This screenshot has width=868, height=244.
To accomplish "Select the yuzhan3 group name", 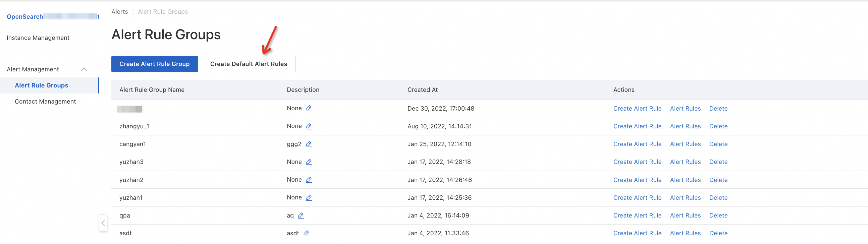I will point(131,162).
